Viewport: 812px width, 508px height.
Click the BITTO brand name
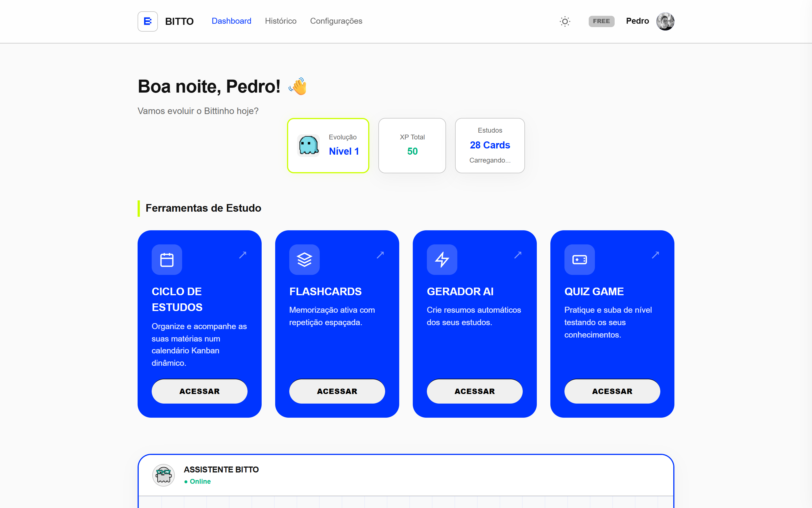pos(179,21)
